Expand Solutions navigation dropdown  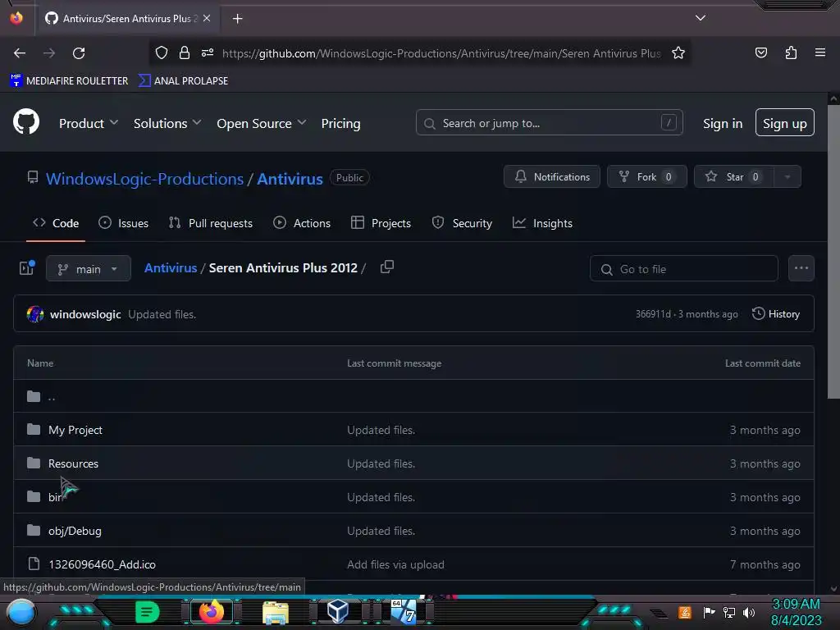click(167, 123)
